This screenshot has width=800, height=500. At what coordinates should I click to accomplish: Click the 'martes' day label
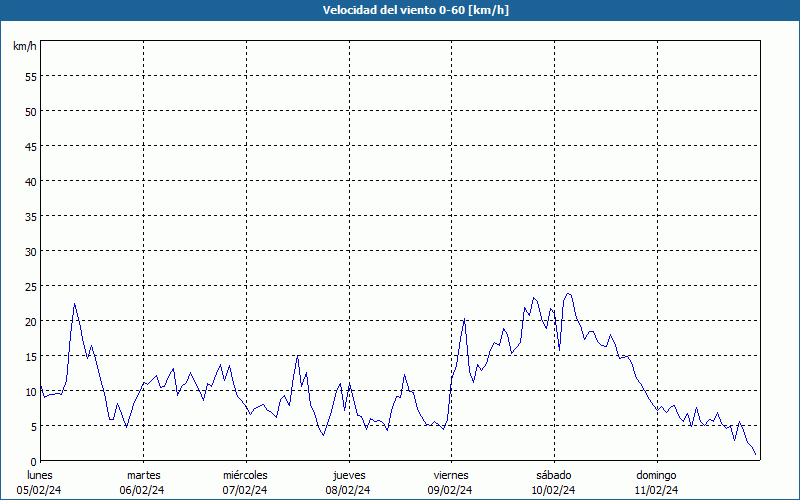144,475
